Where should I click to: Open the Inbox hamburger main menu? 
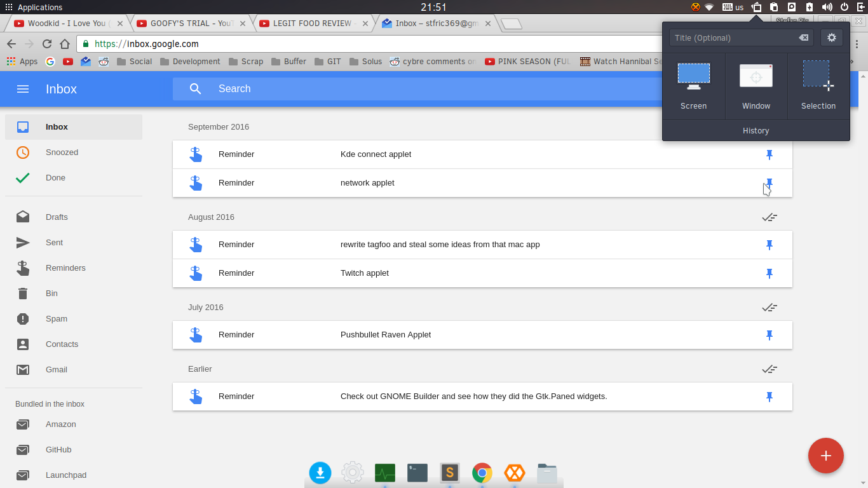[x=23, y=89]
